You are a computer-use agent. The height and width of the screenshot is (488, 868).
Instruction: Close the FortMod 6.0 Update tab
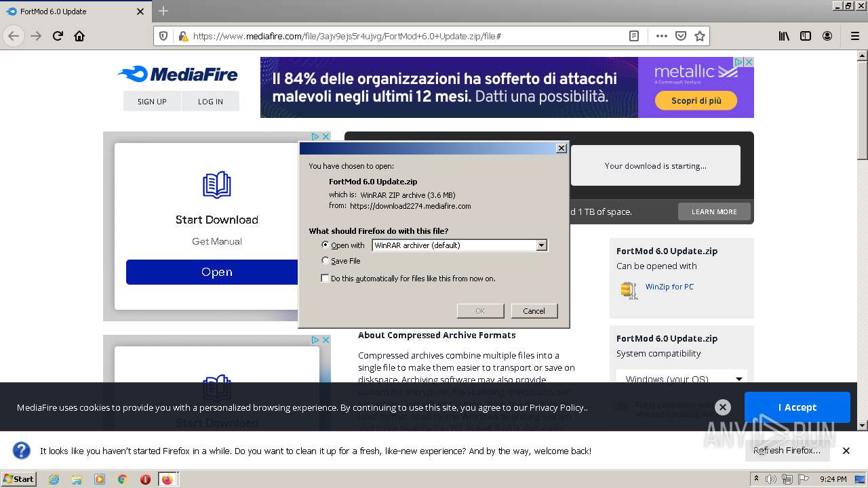(140, 12)
